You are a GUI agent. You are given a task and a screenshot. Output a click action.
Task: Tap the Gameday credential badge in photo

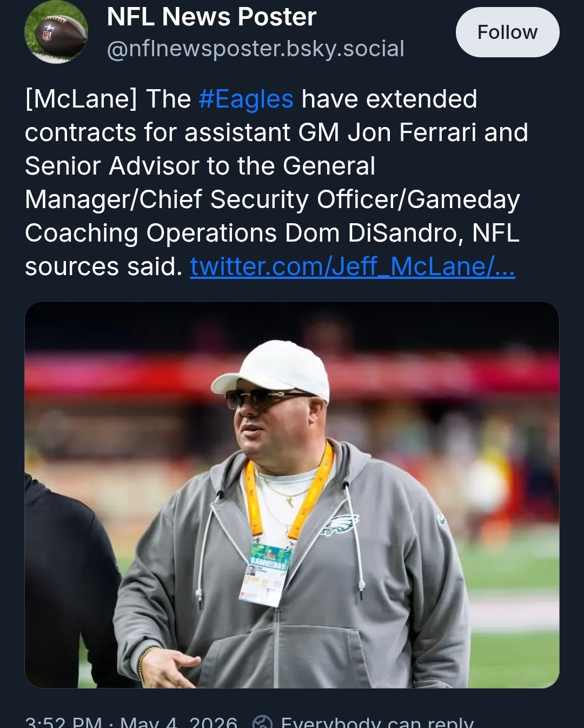[265, 573]
